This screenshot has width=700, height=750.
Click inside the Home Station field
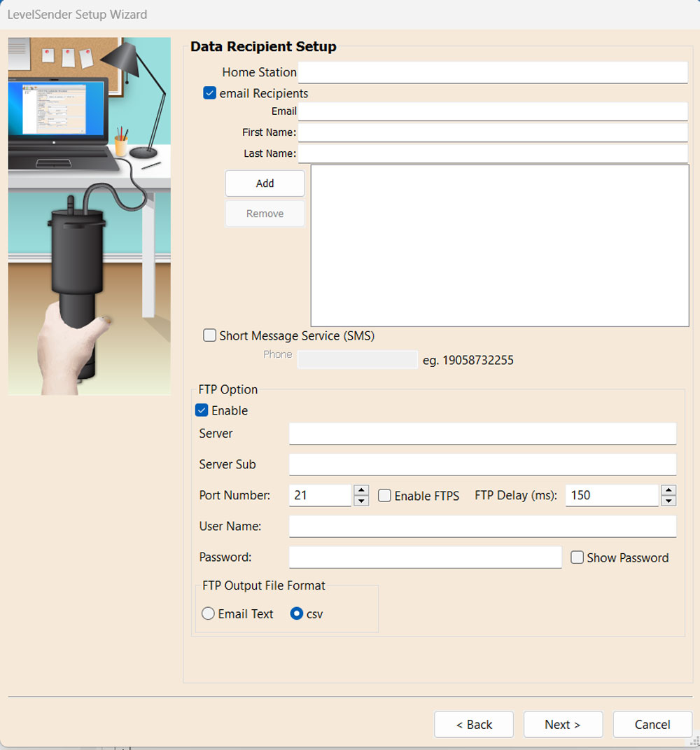[x=490, y=72]
